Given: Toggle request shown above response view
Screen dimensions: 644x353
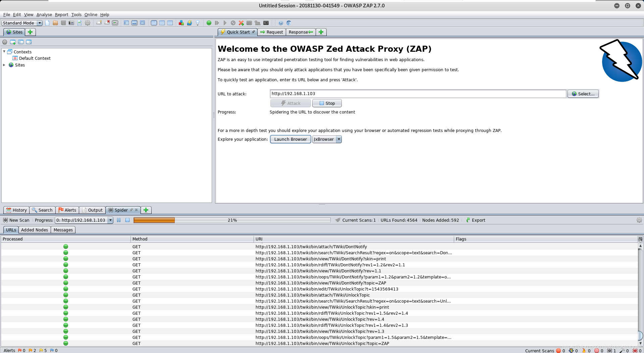Looking at the screenshot, I should tap(170, 23).
